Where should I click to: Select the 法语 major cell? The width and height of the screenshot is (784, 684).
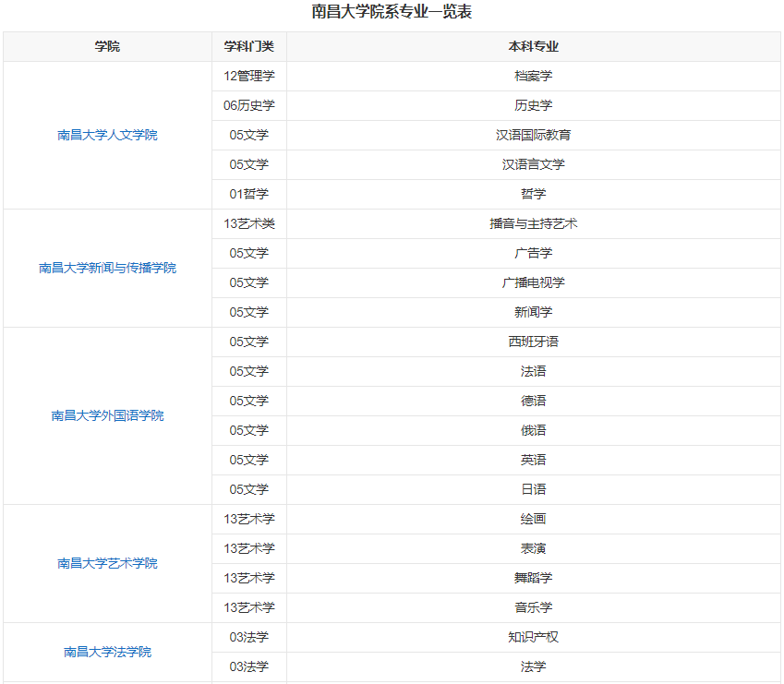(534, 371)
